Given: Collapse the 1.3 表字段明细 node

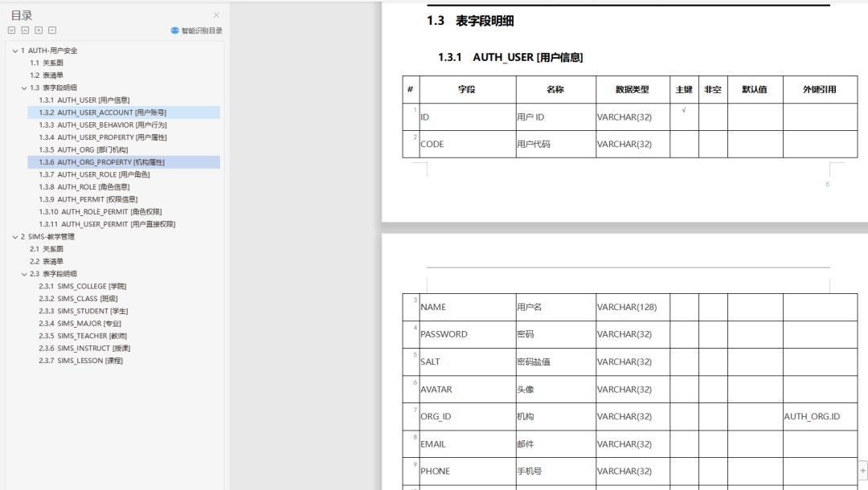Looking at the screenshot, I should tap(24, 88).
